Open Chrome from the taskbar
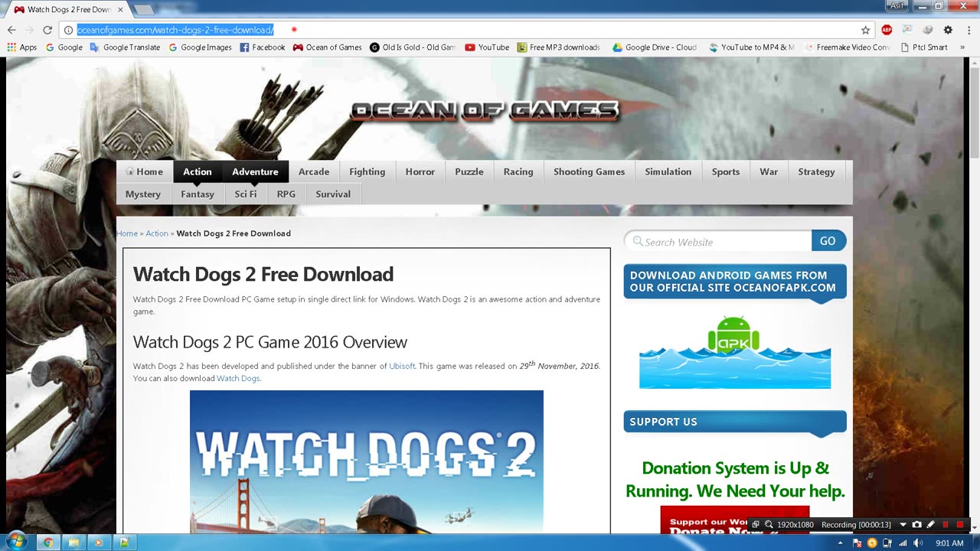Image resolution: width=980 pixels, height=551 pixels. point(47,543)
